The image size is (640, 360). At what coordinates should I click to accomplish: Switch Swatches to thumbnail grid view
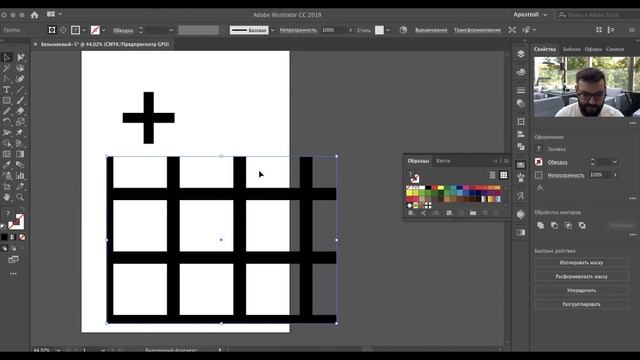(504, 175)
